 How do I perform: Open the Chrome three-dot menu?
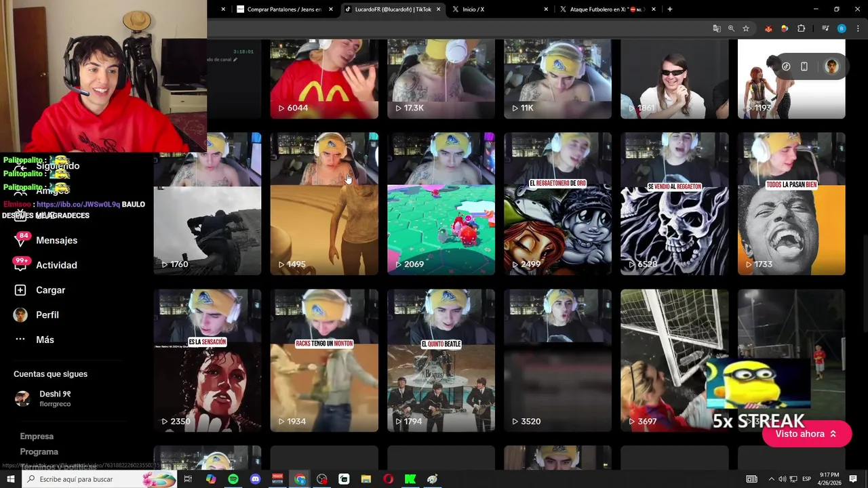tap(858, 28)
